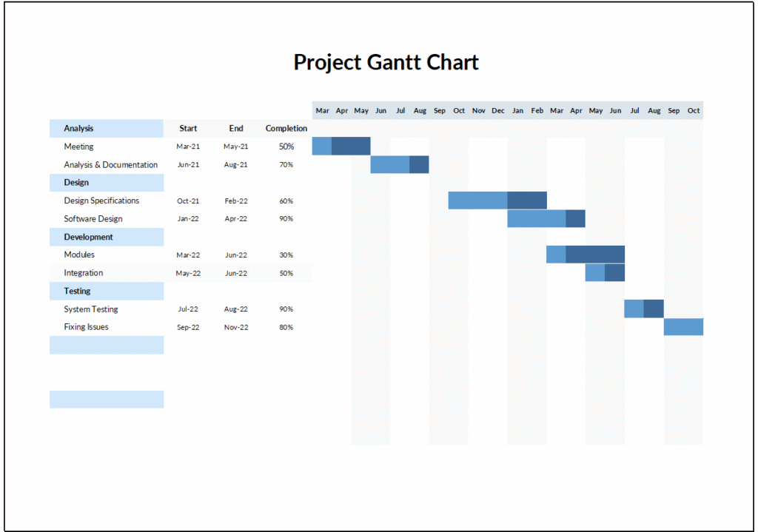Click the Meeting Gantt bar
This screenshot has width=758, height=532.
(341, 146)
